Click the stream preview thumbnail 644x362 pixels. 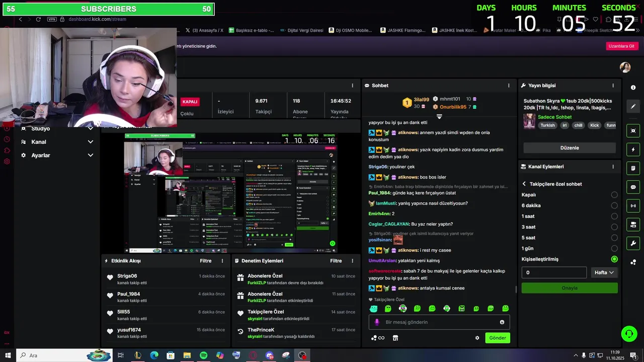(230, 193)
